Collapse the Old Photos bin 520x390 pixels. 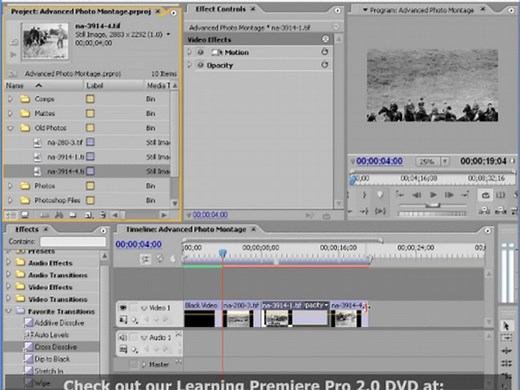coord(10,128)
